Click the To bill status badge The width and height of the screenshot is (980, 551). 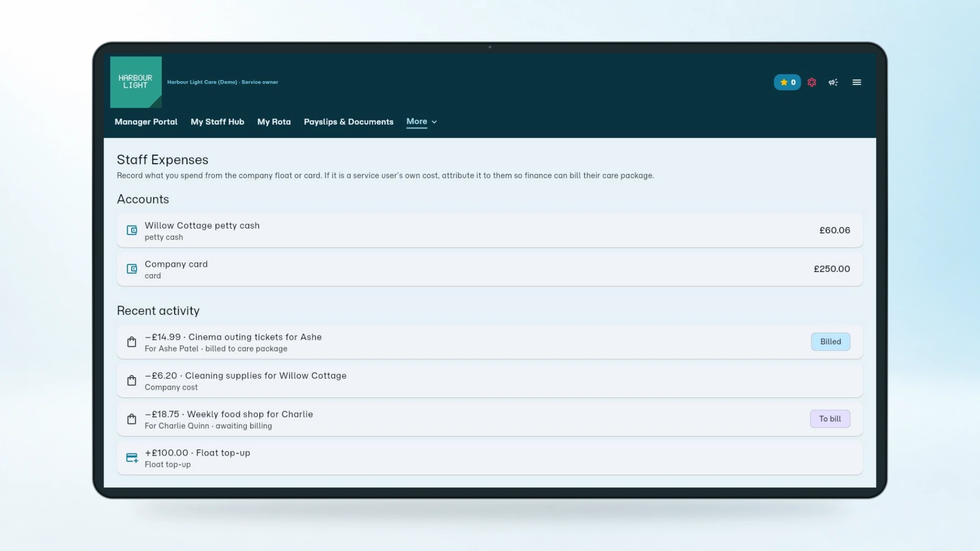[x=830, y=419]
